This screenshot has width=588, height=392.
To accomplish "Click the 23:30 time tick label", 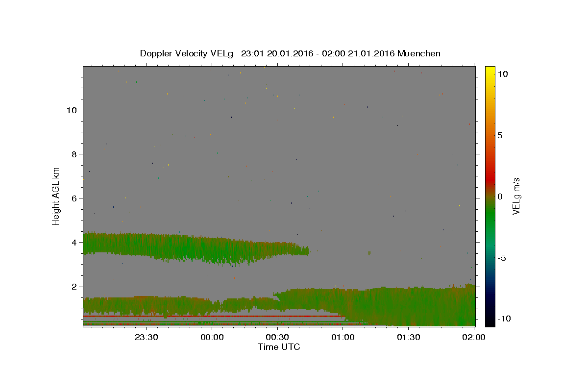I will [147, 337].
